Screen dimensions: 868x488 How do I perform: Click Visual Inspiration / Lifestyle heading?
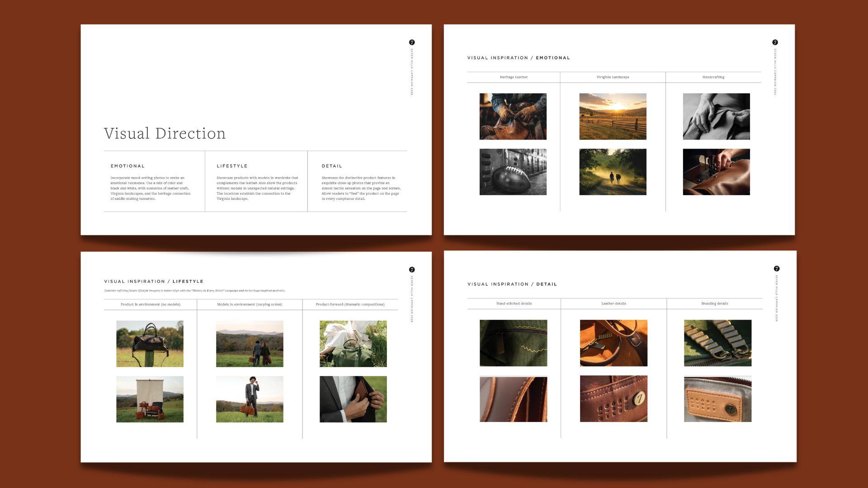(x=154, y=282)
